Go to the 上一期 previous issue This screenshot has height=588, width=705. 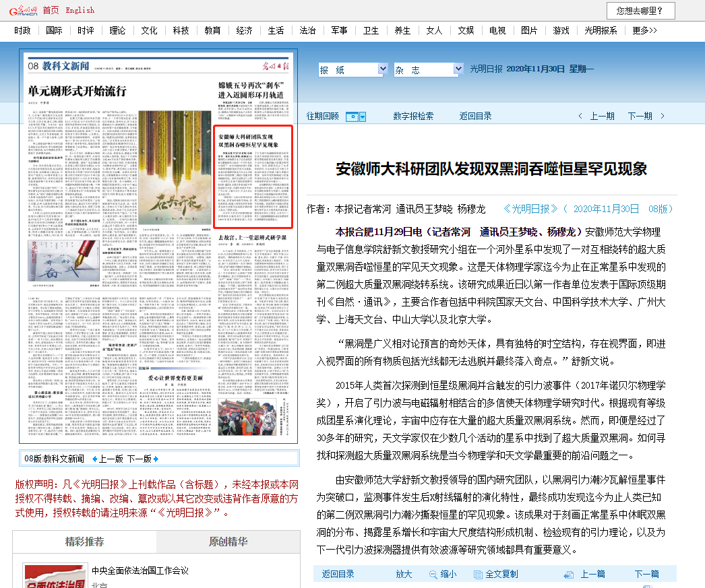(602, 117)
